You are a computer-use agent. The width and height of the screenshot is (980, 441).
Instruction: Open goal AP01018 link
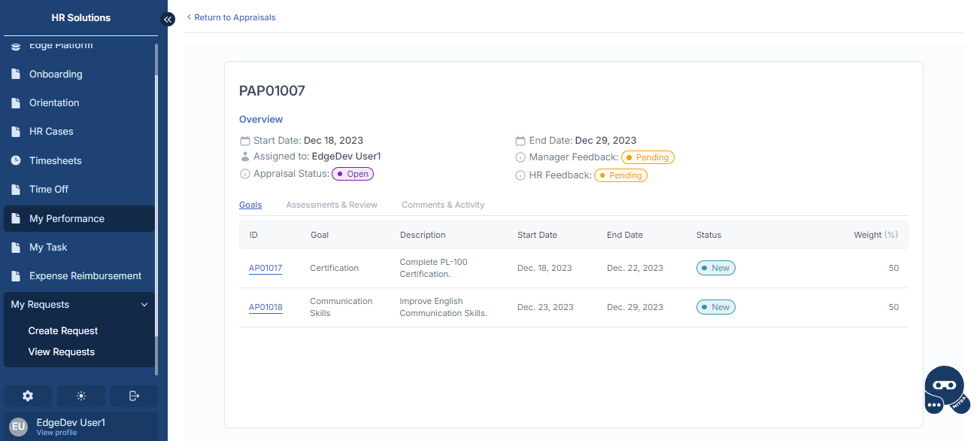(265, 307)
